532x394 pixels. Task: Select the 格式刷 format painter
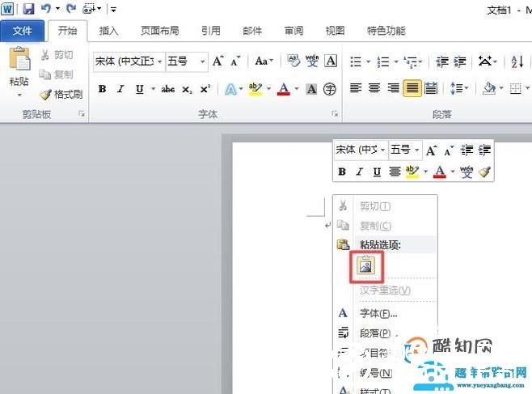click(x=61, y=95)
